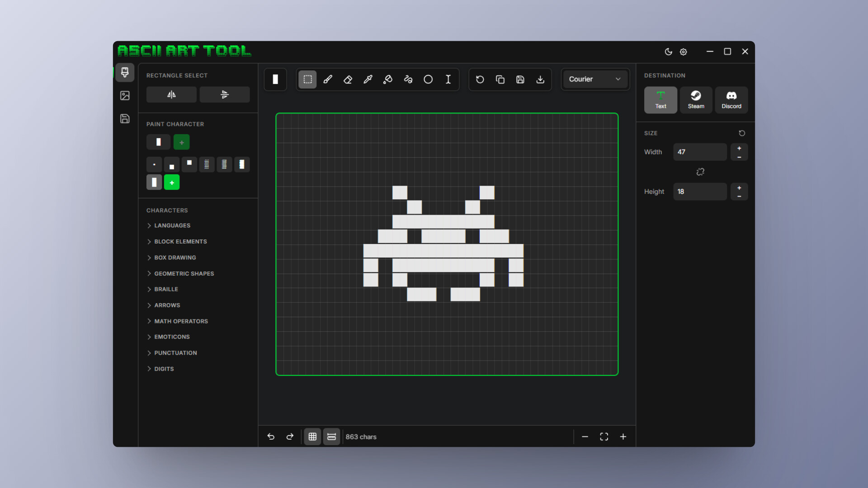
Task: Flip the selection vertically
Action: click(225, 94)
